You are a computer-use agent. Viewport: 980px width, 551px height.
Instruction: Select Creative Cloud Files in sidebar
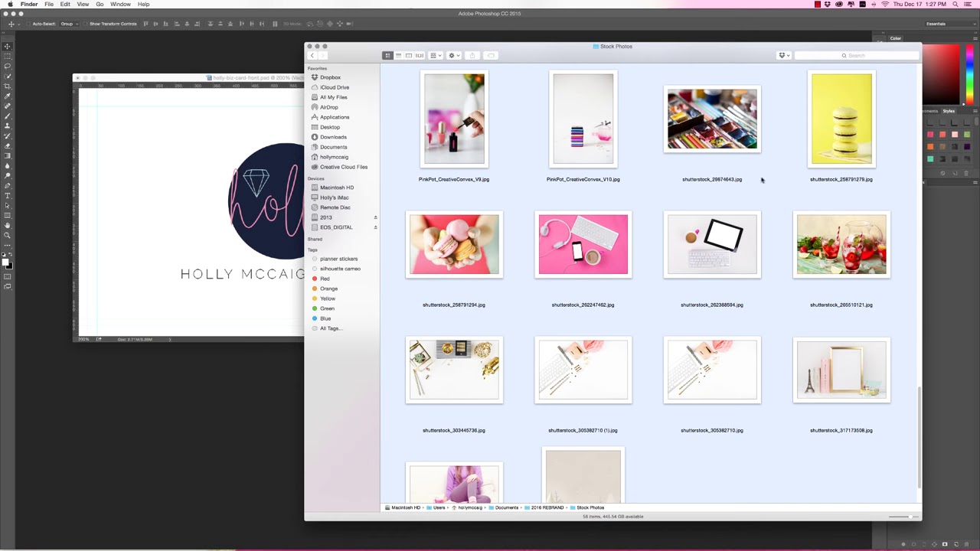tap(344, 167)
